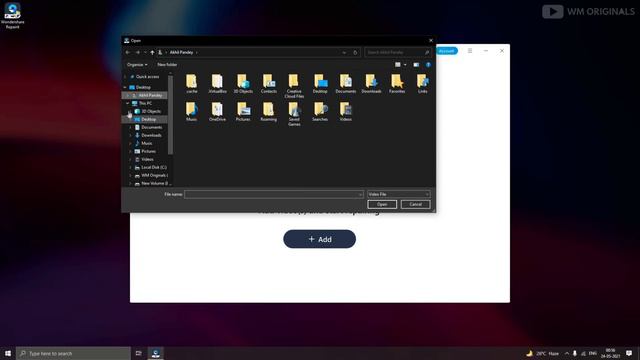
Task: Open the view options dropdown arrow
Action: click(x=405, y=64)
